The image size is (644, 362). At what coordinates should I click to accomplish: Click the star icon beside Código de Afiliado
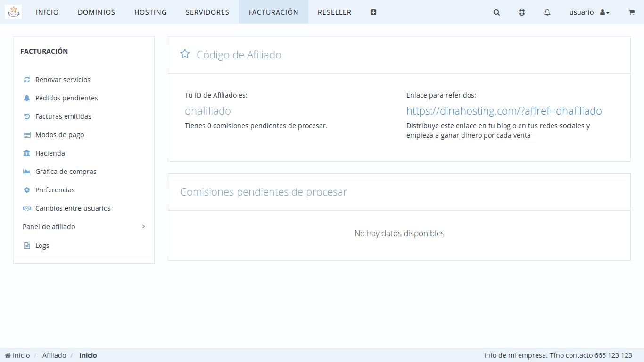point(185,54)
